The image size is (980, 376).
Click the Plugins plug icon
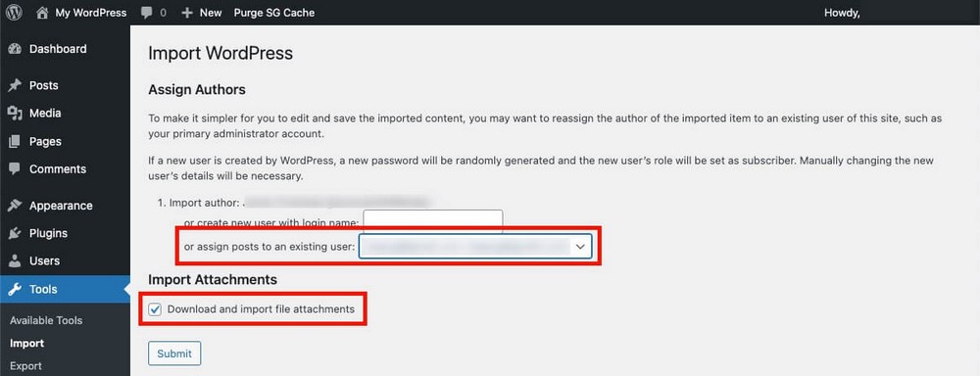pos(15,233)
